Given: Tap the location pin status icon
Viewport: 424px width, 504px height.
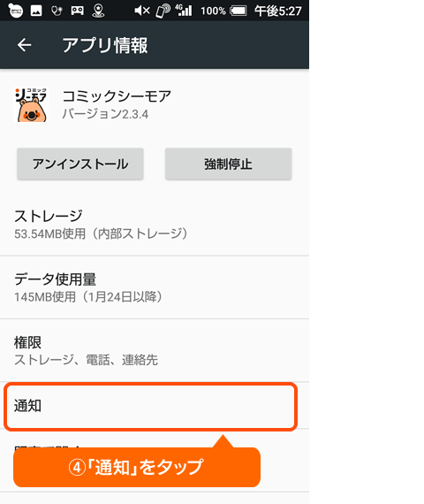Looking at the screenshot, I should 98,11.
